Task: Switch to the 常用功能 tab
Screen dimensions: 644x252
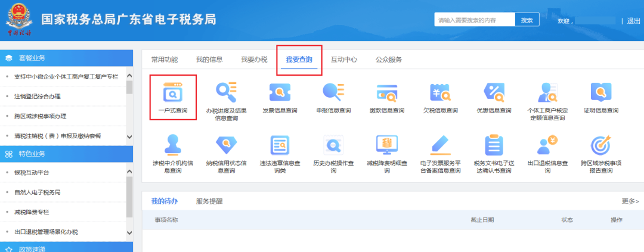Action: coord(165,60)
